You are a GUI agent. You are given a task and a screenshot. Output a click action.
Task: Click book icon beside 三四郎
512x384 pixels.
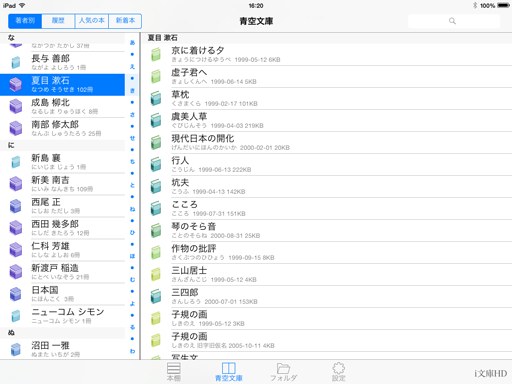pos(156,297)
